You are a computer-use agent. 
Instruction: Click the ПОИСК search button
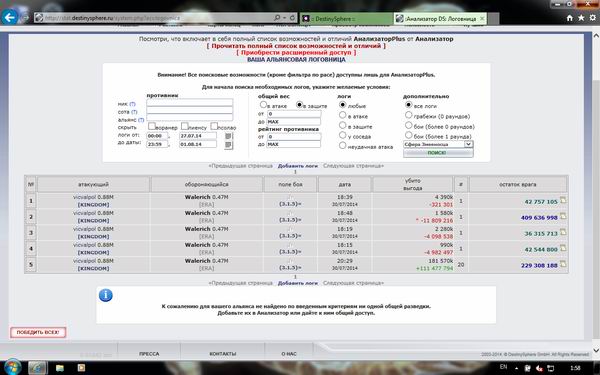(438, 153)
